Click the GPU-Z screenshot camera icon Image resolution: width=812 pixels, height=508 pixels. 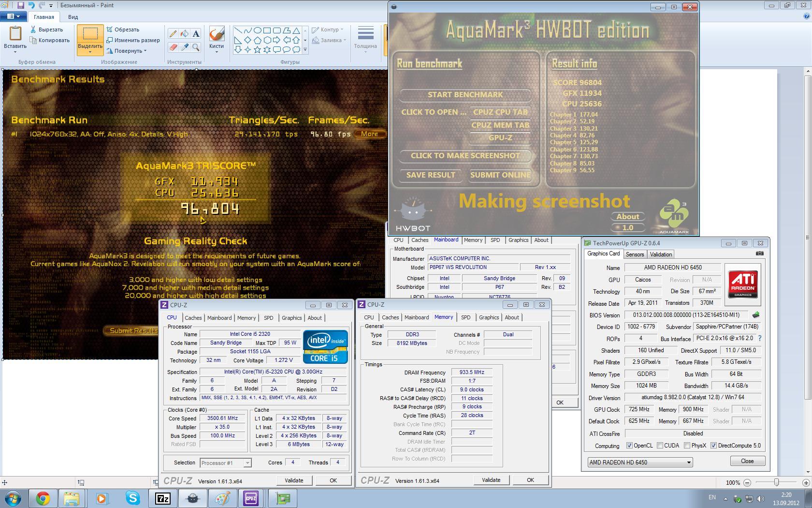[x=760, y=254]
